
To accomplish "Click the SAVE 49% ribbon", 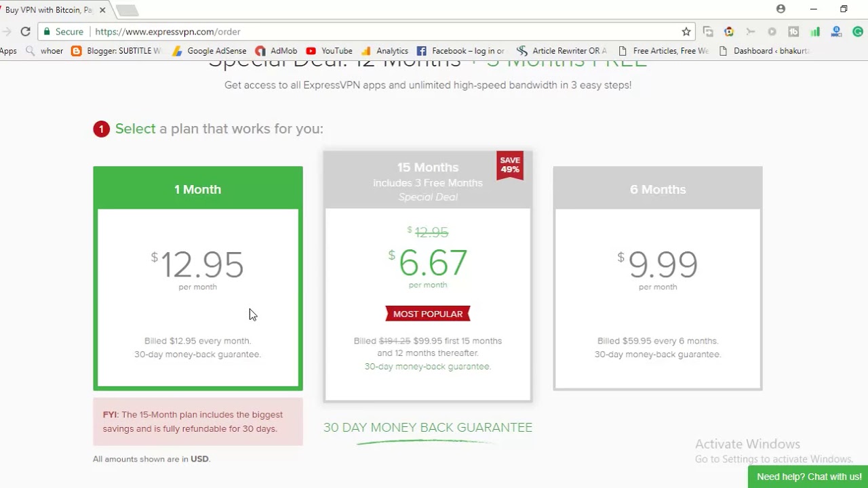I will click(510, 165).
